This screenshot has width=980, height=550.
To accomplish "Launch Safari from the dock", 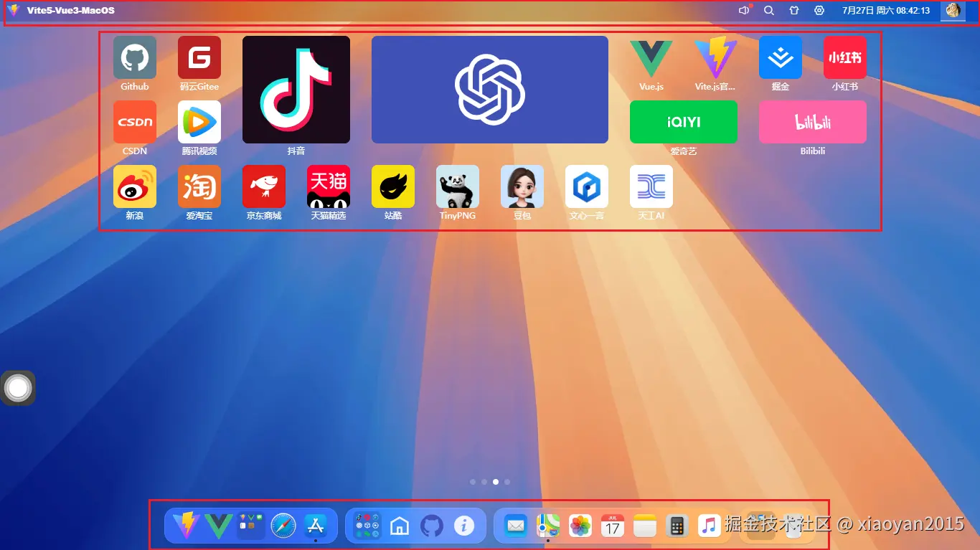I will coord(283,526).
